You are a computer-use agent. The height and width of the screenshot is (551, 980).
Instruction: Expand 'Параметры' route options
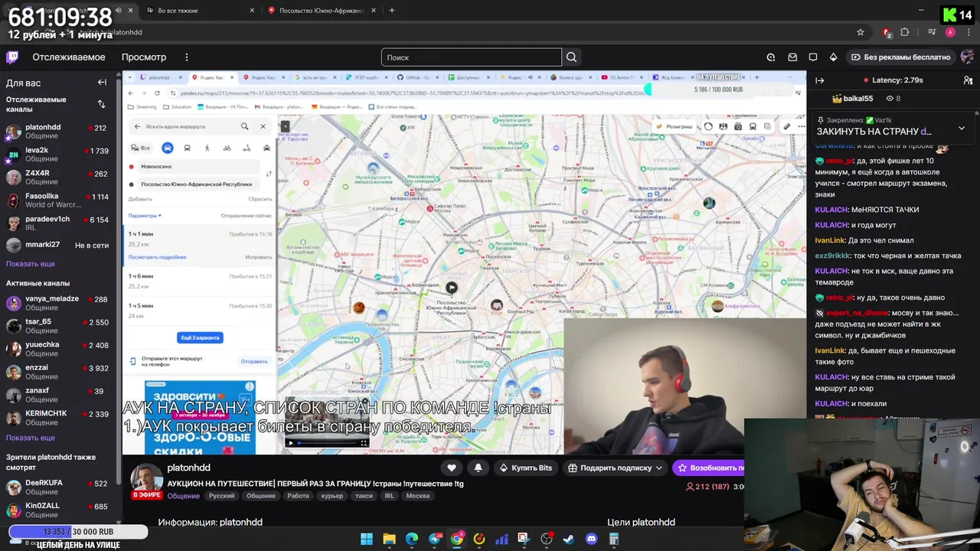(x=145, y=216)
